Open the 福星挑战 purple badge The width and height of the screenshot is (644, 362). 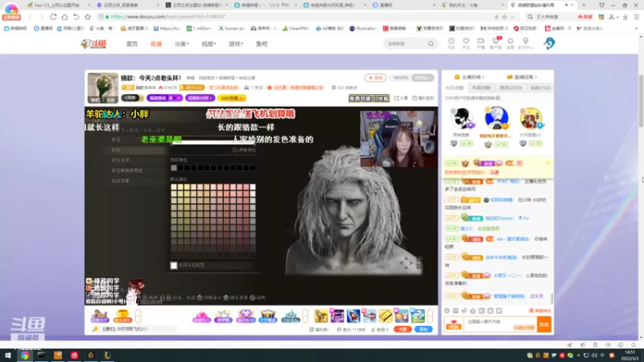pyautogui.click(x=164, y=98)
